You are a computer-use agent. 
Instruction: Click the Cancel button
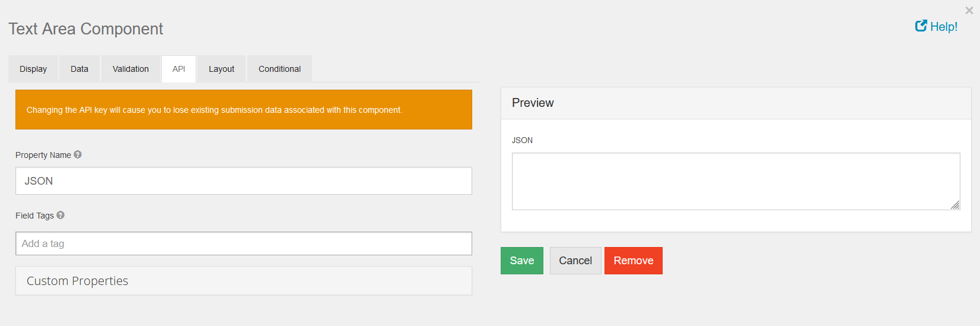(575, 261)
